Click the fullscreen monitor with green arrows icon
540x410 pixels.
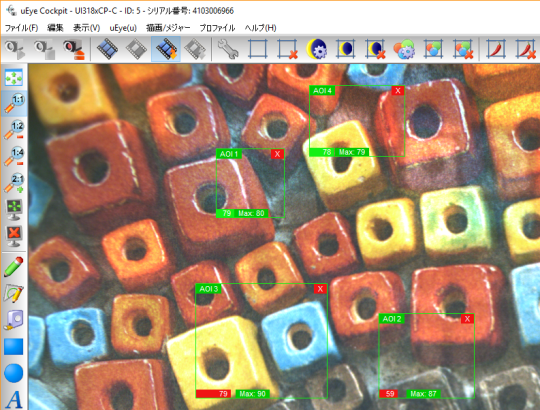pyautogui.click(x=14, y=209)
